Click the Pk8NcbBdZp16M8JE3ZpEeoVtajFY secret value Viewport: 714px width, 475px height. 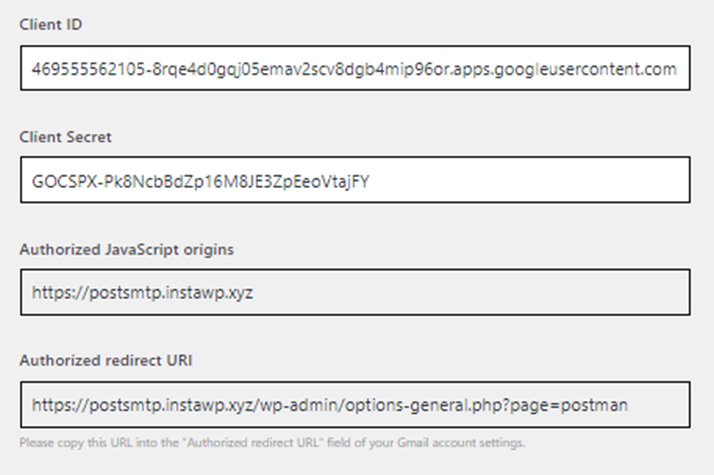pyautogui.click(x=237, y=182)
